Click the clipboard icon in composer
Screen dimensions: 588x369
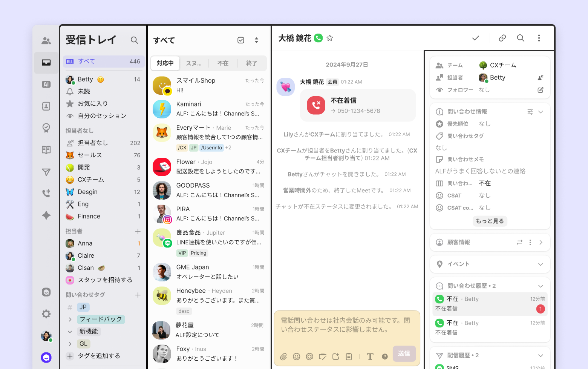click(x=349, y=356)
